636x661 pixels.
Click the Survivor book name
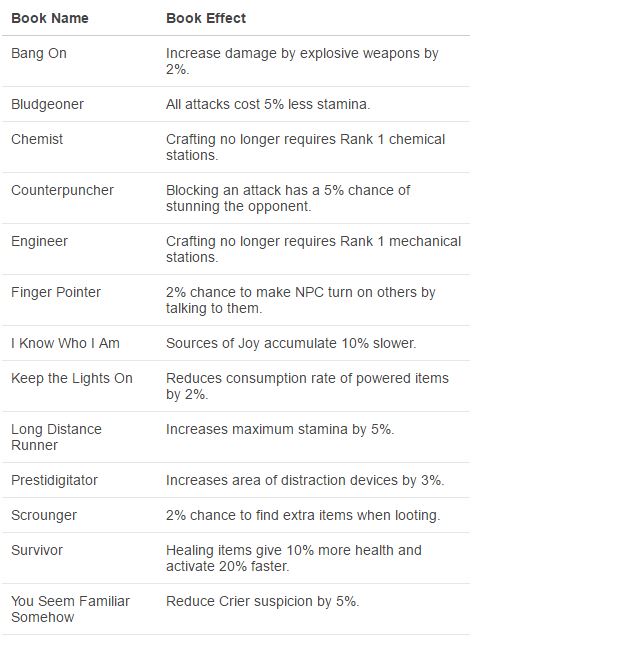coord(37,550)
